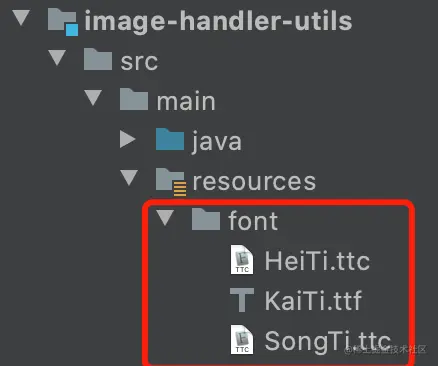Click the main folder icon
Screen dimensions: 438x366
pyautogui.click(x=134, y=99)
